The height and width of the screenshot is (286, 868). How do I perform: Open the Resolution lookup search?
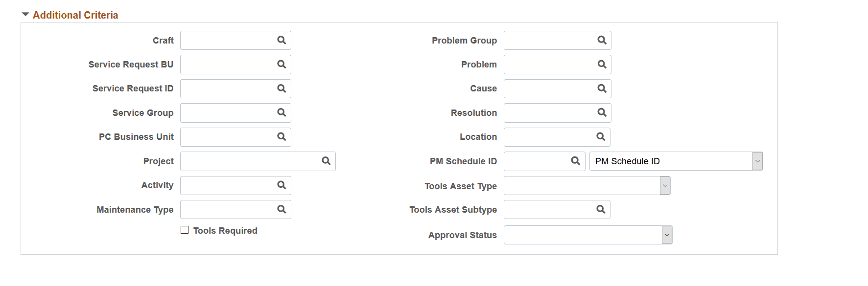(x=601, y=112)
